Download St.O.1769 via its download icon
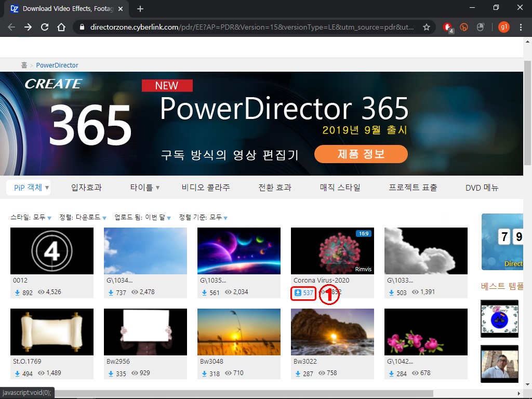The height and width of the screenshot is (399, 532). click(17, 374)
